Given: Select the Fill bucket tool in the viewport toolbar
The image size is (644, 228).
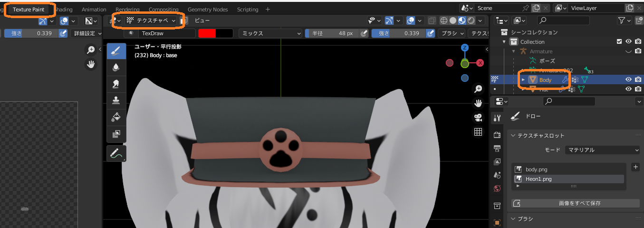Looking at the screenshot, I should pyautogui.click(x=116, y=117).
